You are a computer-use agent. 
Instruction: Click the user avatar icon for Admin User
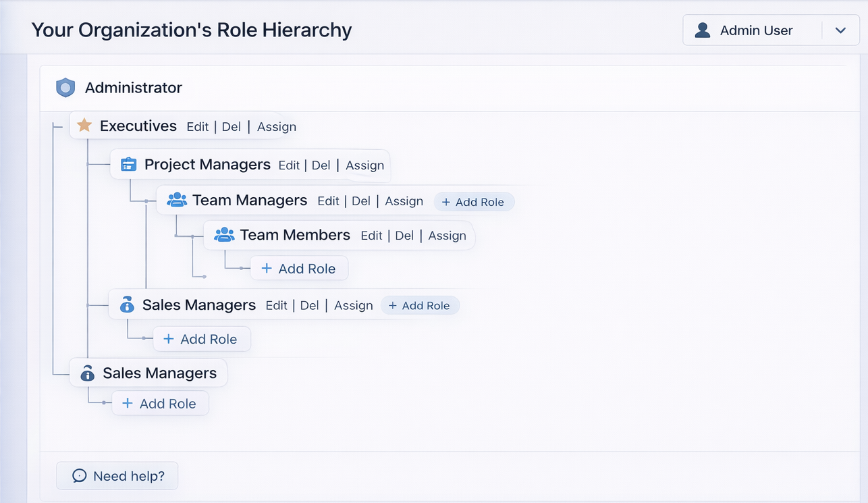click(703, 30)
